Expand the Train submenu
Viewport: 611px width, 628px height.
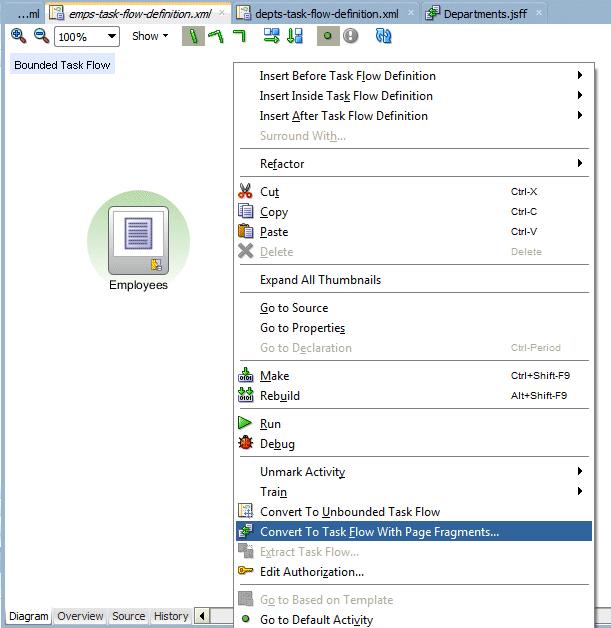pyautogui.click(x=414, y=492)
